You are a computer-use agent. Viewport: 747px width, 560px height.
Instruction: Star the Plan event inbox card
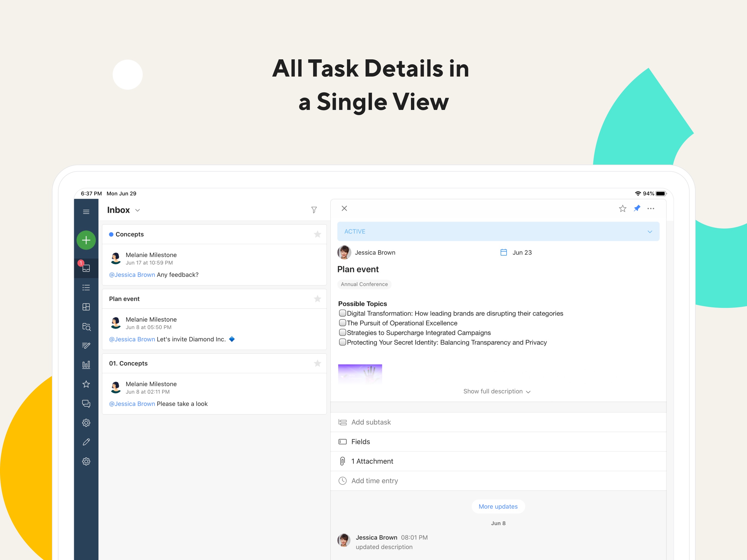317,299
